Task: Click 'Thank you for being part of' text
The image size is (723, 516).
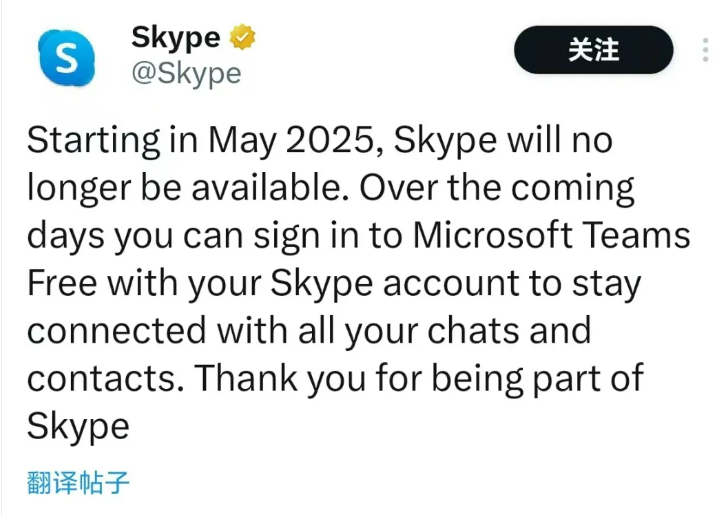Action: pos(419,379)
